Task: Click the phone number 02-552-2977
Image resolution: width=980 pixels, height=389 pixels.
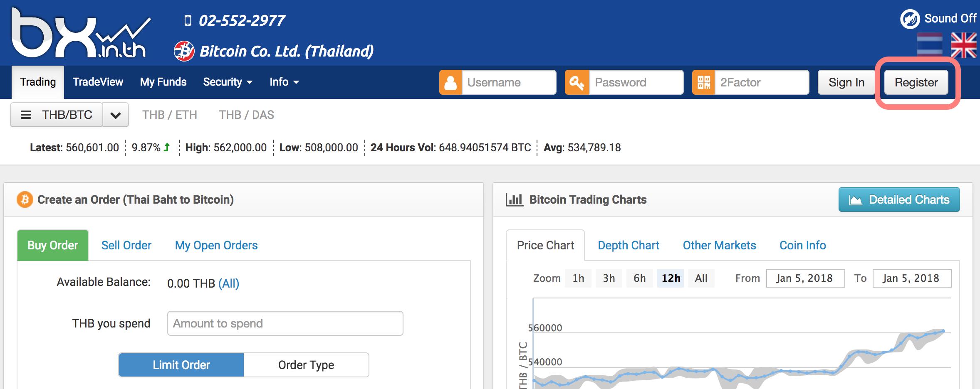Action: (x=242, y=20)
